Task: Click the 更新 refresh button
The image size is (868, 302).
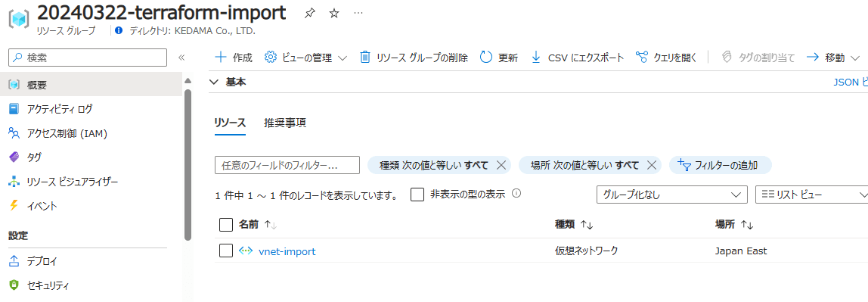Action: coord(498,58)
